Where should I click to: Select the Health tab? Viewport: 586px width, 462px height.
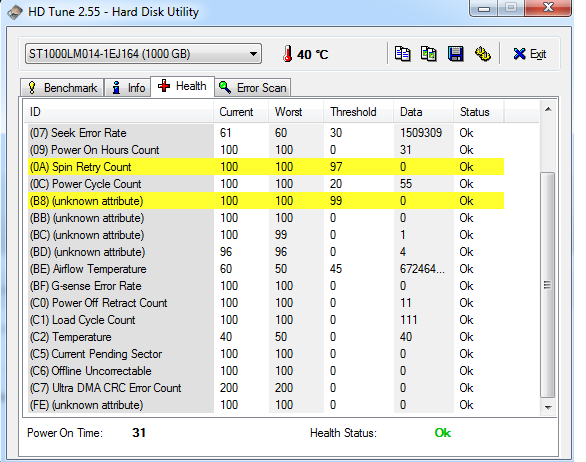(182, 86)
